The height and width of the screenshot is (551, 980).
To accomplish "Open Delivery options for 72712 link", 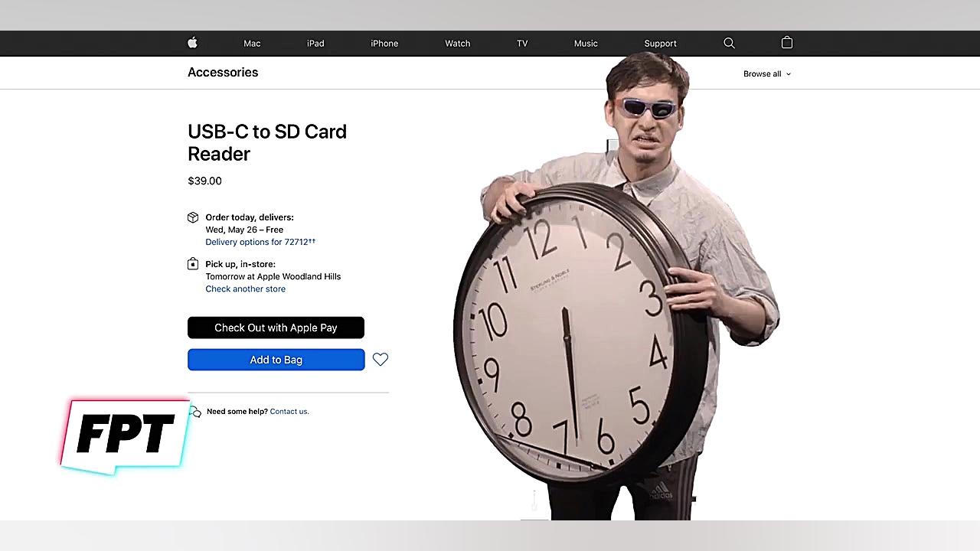I will [260, 242].
